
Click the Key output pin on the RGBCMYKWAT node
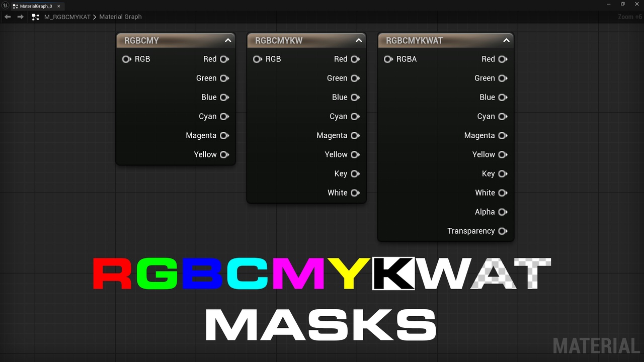[x=503, y=173]
